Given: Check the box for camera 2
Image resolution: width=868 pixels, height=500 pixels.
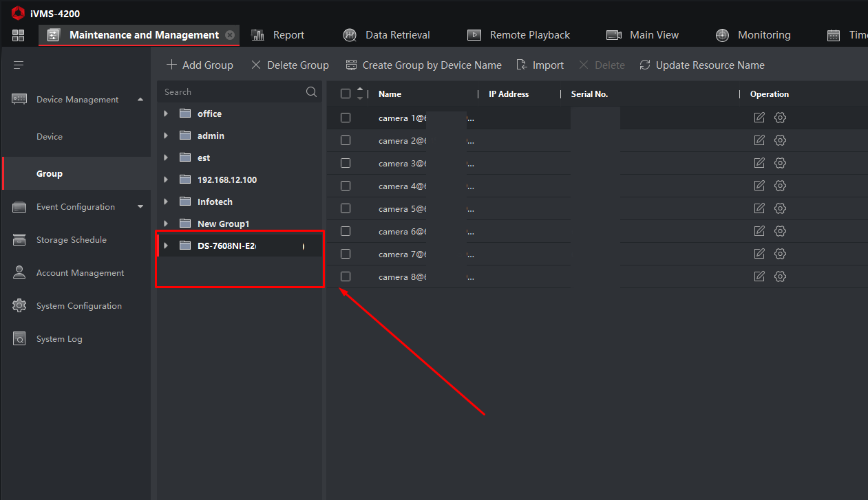Looking at the screenshot, I should coord(346,140).
